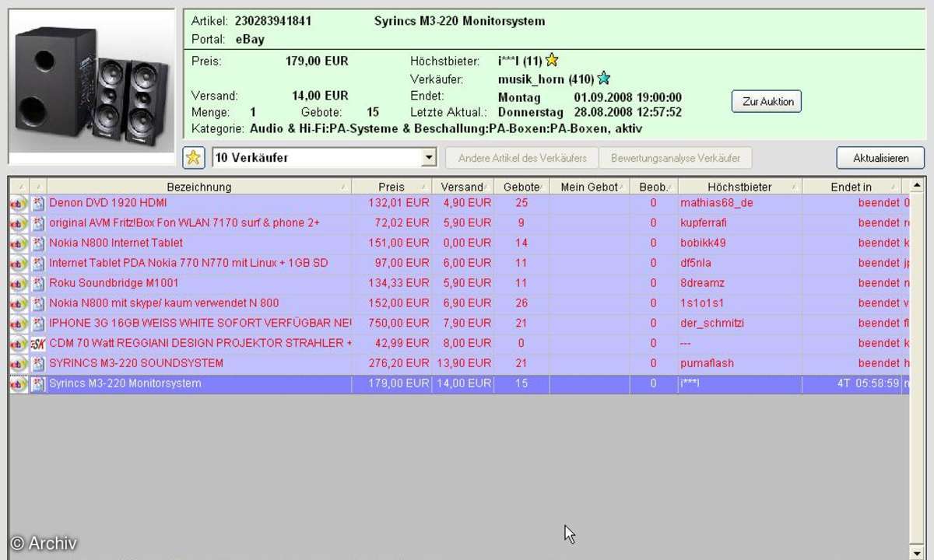934x560 pixels.
Task: Click document icon in Denon DVD 1920 row
Action: pyautogui.click(x=38, y=203)
